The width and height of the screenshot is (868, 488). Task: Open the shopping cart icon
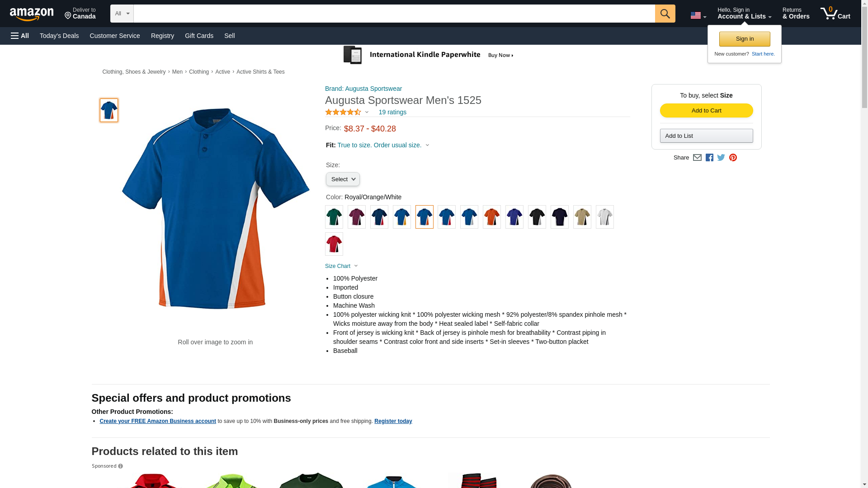tap(835, 13)
